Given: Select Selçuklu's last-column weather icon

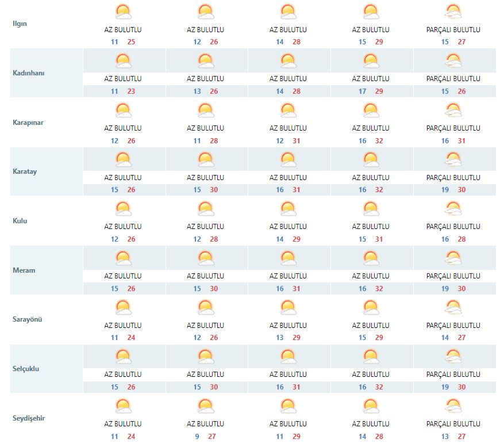Looking at the screenshot, I should coord(453,357).
